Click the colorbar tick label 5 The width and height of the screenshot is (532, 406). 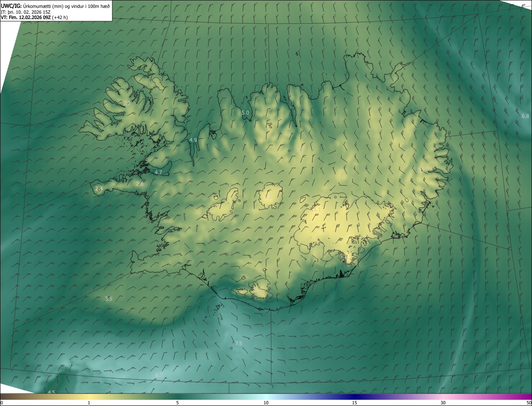[177, 403]
